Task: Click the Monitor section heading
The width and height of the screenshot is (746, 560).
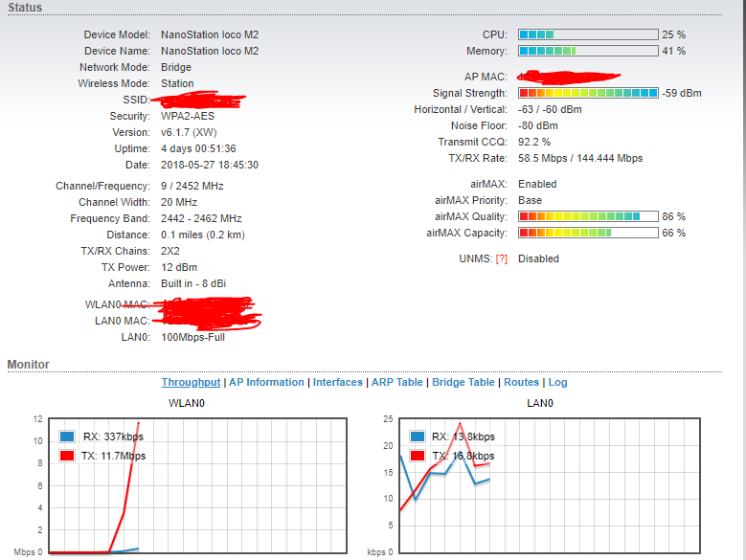Action: (28, 364)
